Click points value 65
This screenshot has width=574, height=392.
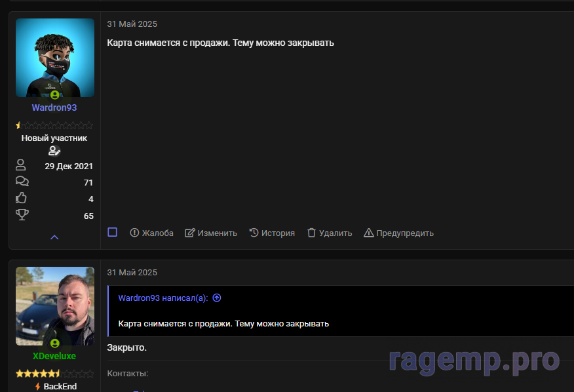88,216
